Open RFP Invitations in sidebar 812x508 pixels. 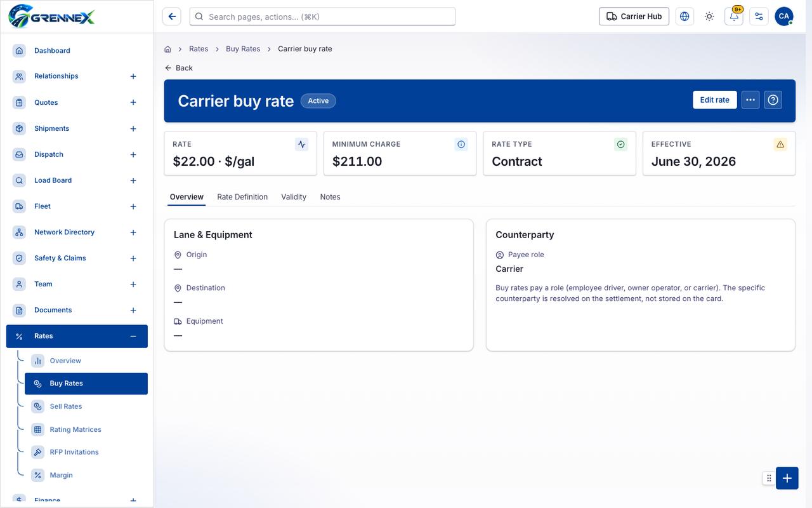(86, 452)
